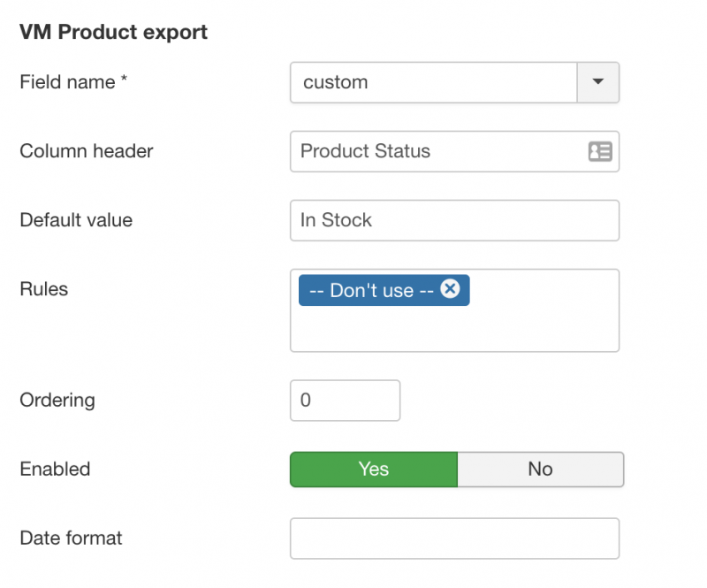The height and width of the screenshot is (588, 707).
Task: Click the "Enabled" label
Action: pyautogui.click(x=55, y=470)
